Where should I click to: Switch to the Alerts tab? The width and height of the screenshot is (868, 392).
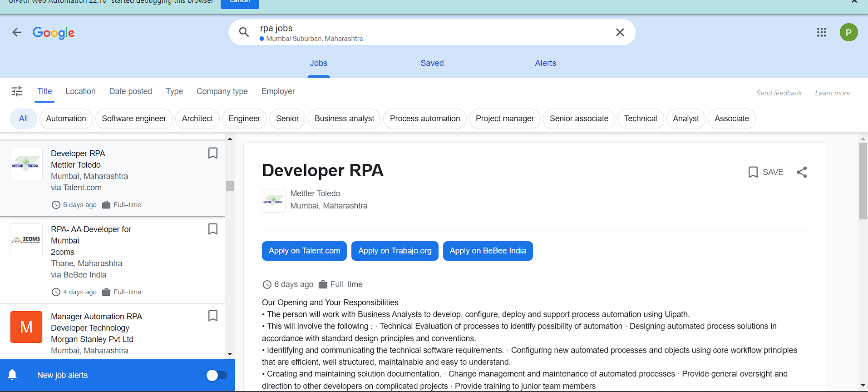coord(546,63)
